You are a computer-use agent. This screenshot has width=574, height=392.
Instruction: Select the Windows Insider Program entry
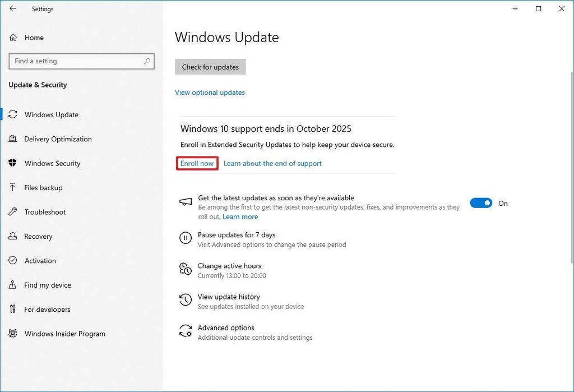tap(64, 334)
